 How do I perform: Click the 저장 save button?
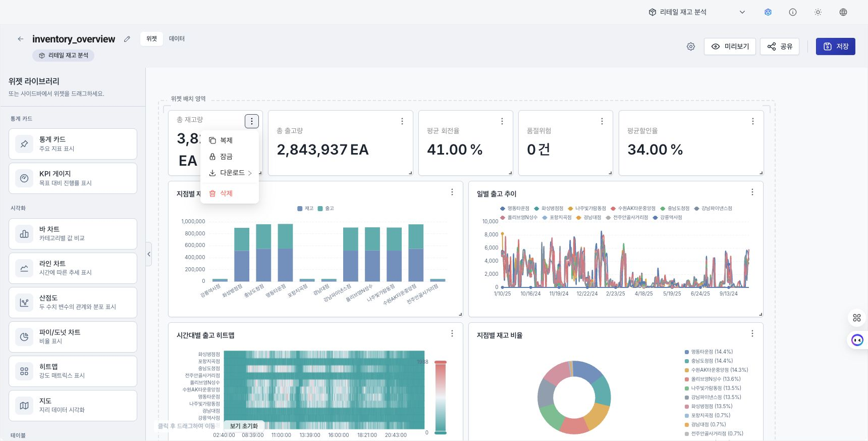[836, 46]
